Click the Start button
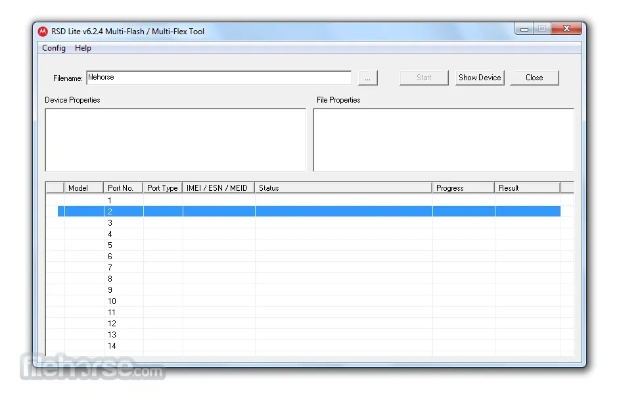 (x=424, y=77)
